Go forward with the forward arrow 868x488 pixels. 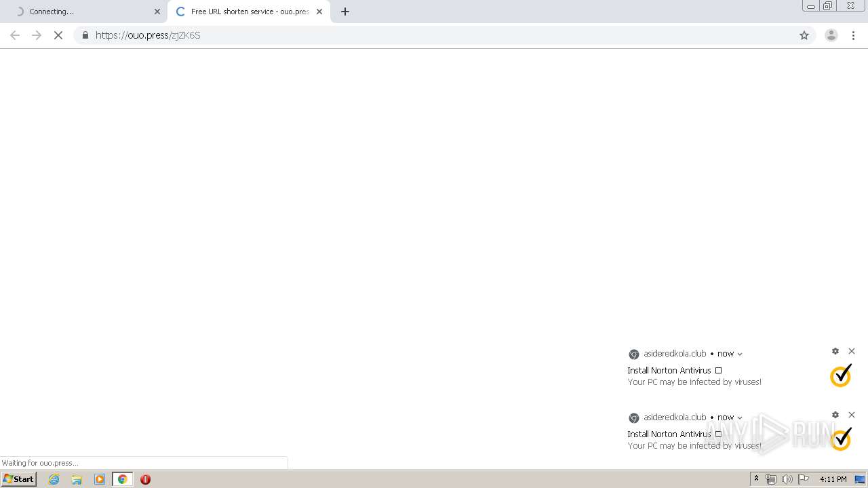(37, 35)
